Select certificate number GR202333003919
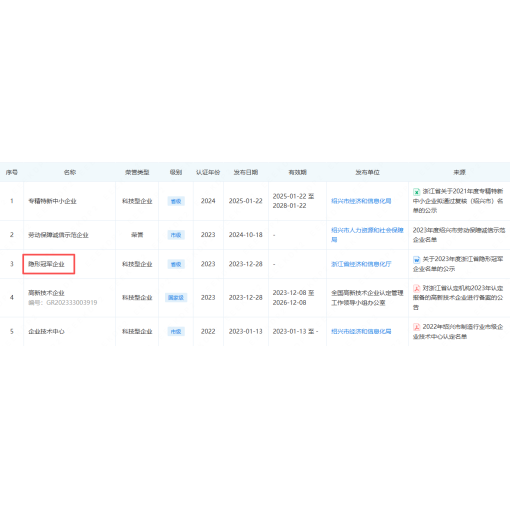The height and width of the screenshot is (510, 510). [72, 302]
